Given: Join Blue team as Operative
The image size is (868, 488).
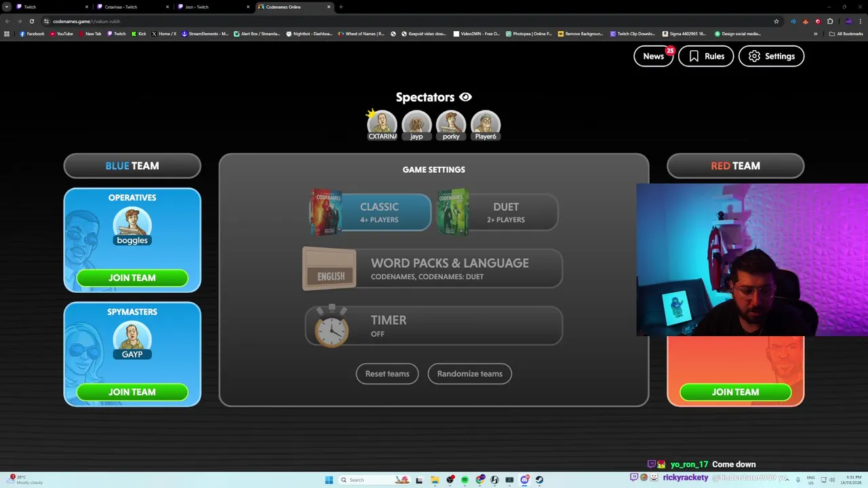Looking at the screenshot, I should click(x=132, y=278).
